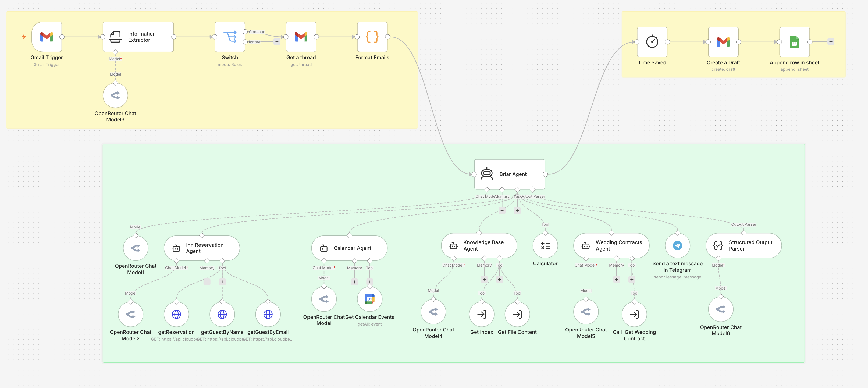Add memory to Inn Reservation Agent
The height and width of the screenshot is (388, 868).
[x=207, y=282]
